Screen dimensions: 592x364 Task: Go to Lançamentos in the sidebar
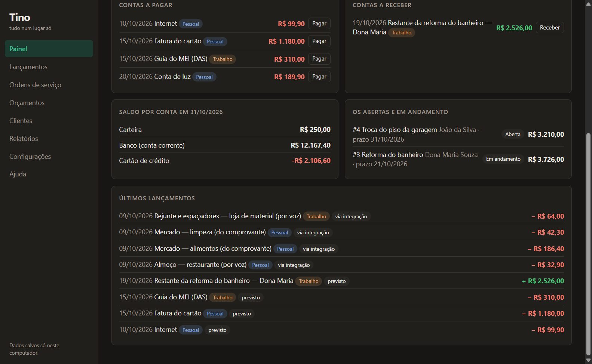49,67
